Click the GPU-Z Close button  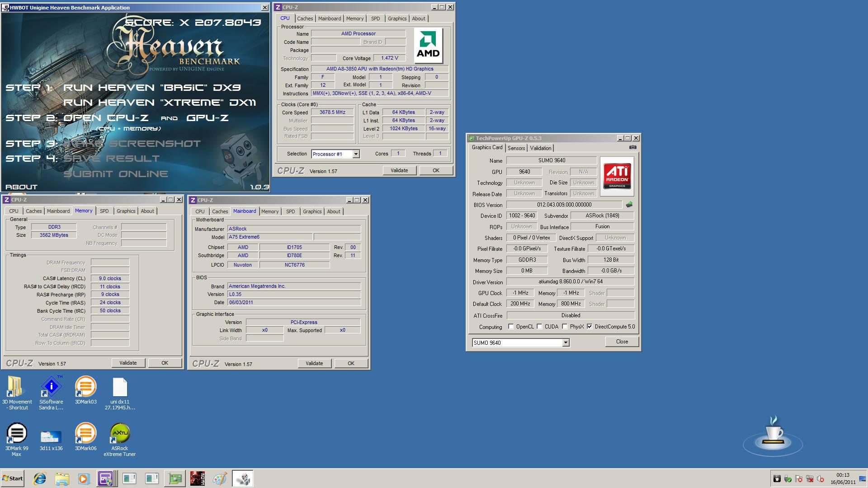(x=622, y=342)
